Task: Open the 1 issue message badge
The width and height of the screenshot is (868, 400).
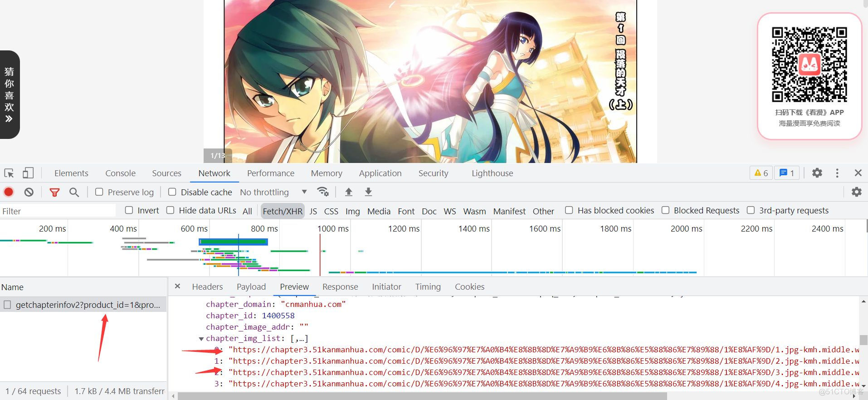Action: click(787, 173)
